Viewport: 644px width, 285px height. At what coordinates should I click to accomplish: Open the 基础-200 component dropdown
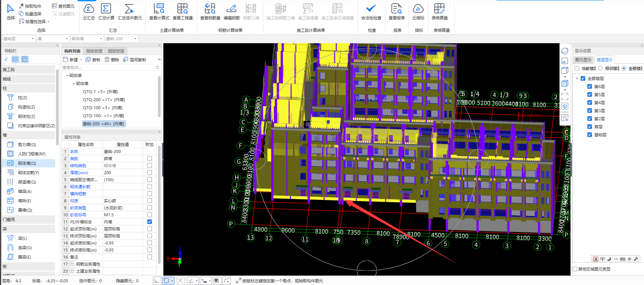pyautogui.click(x=121, y=39)
